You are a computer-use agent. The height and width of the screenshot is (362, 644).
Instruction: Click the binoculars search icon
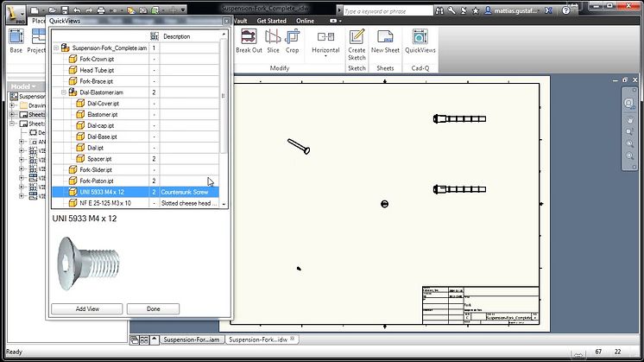pyautogui.click(x=439, y=10)
